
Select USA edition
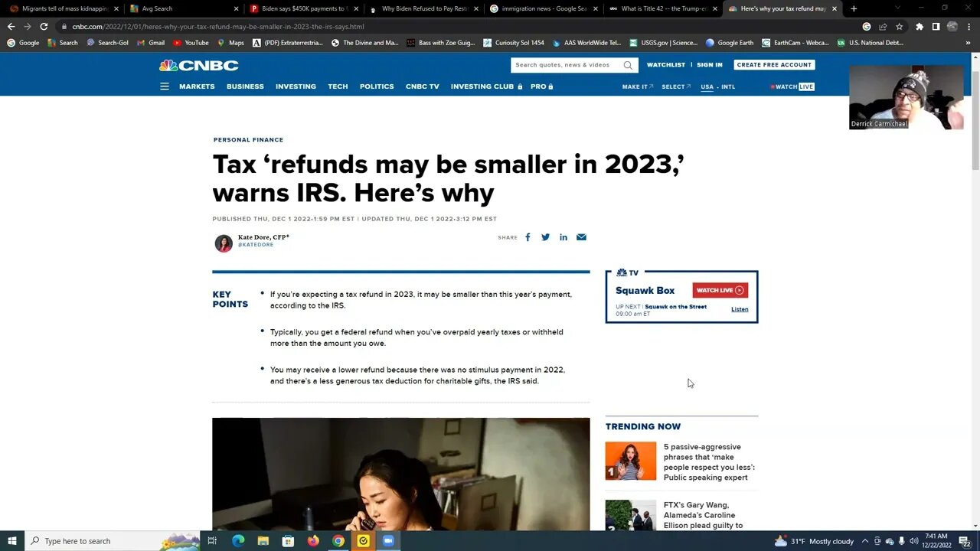707,86
